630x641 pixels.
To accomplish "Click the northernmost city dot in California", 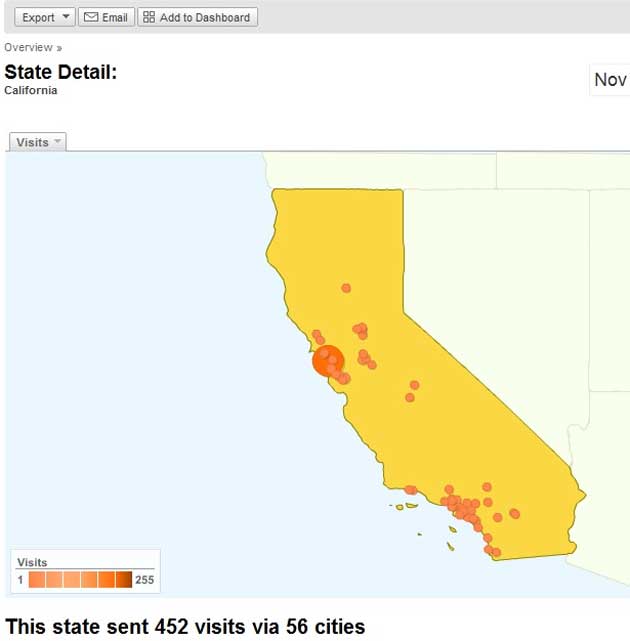I will tap(346, 288).
